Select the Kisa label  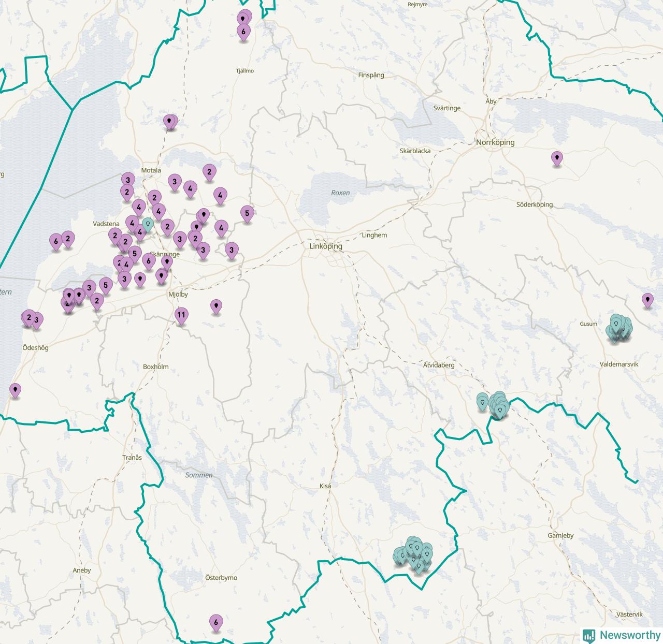click(325, 486)
